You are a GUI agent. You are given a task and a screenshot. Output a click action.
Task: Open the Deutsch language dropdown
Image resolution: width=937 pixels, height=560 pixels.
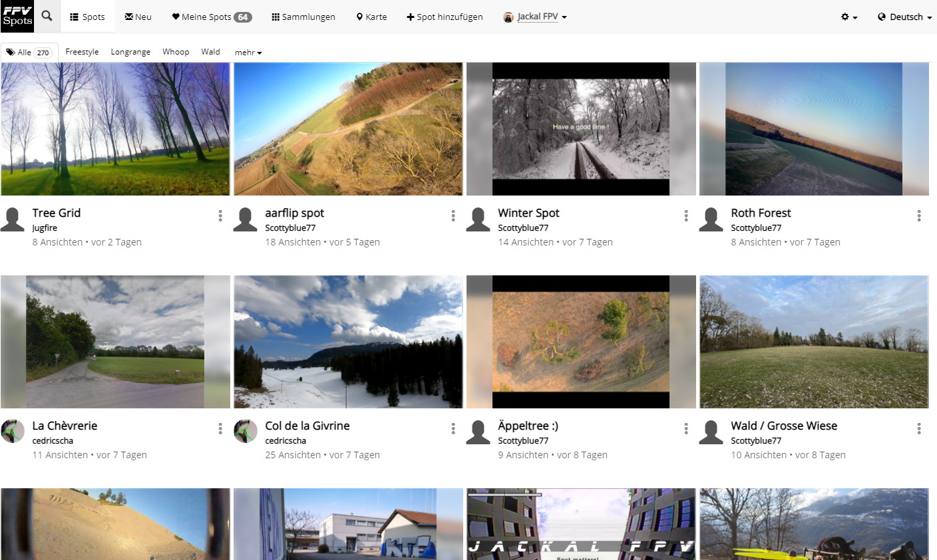tap(904, 17)
